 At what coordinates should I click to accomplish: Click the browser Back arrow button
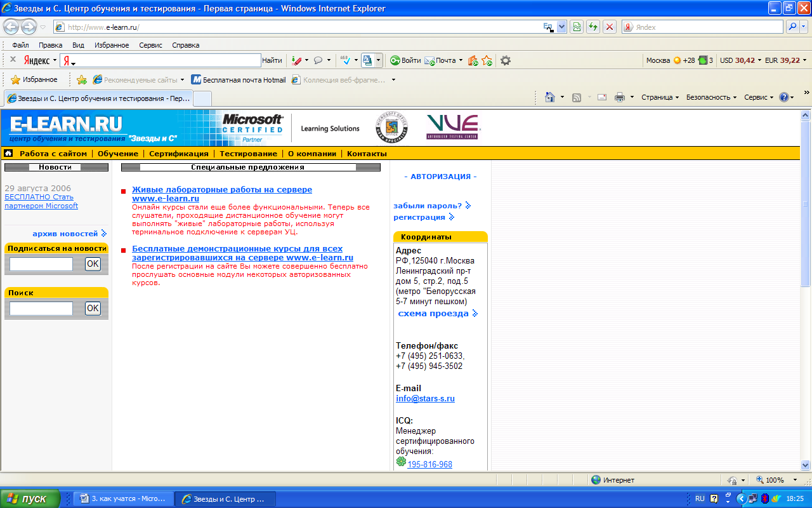click(11, 27)
